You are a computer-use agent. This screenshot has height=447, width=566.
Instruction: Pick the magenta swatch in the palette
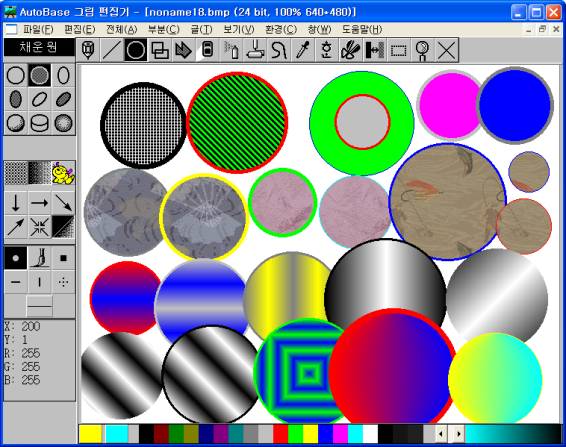pos(340,434)
